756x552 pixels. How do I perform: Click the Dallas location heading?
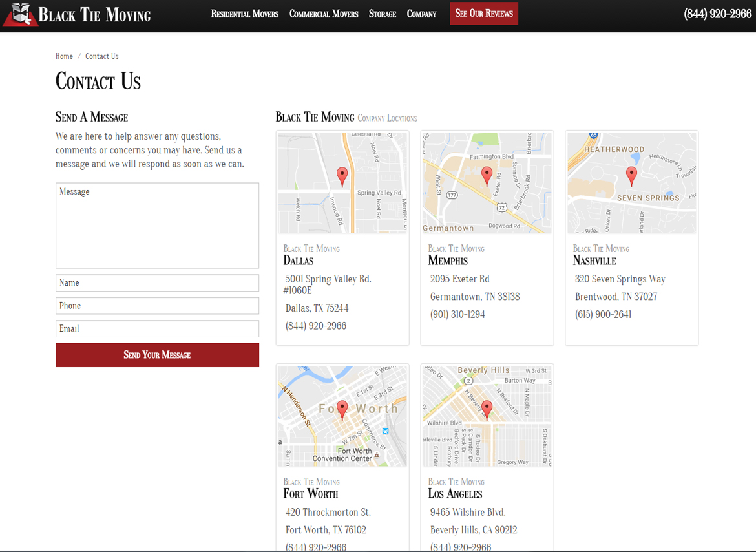[x=299, y=261]
